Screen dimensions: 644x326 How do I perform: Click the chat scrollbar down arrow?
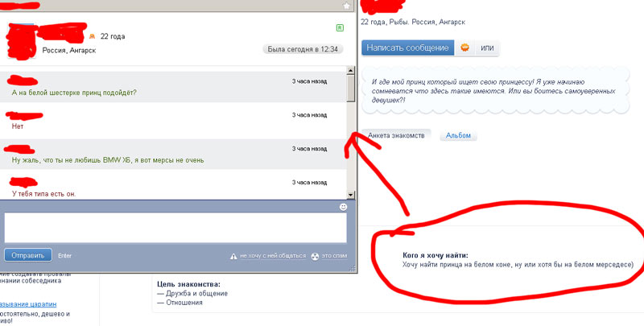(x=351, y=195)
